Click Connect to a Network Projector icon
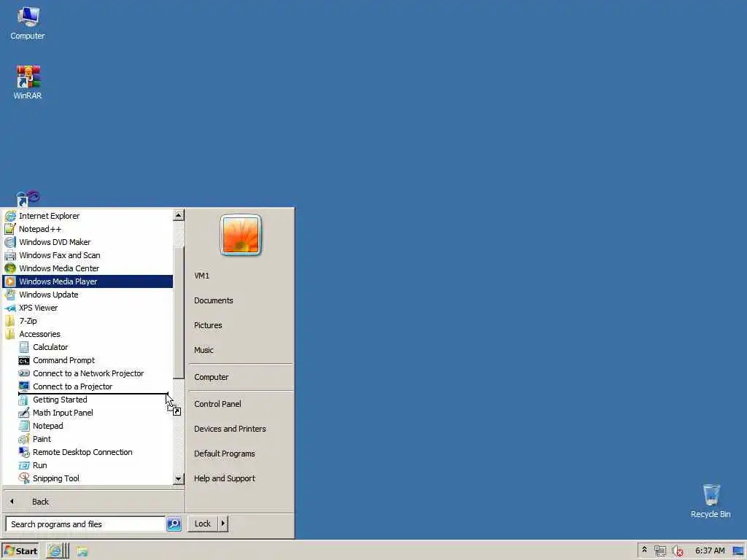Image resolution: width=747 pixels, height=560 pixels. coord(24,373)
